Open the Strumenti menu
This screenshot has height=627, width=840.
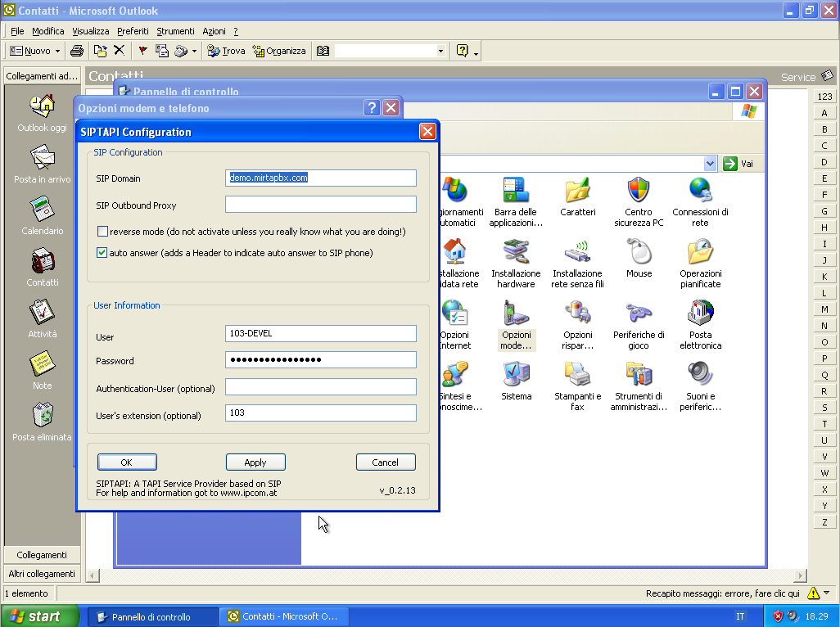[x=175, y=31]
